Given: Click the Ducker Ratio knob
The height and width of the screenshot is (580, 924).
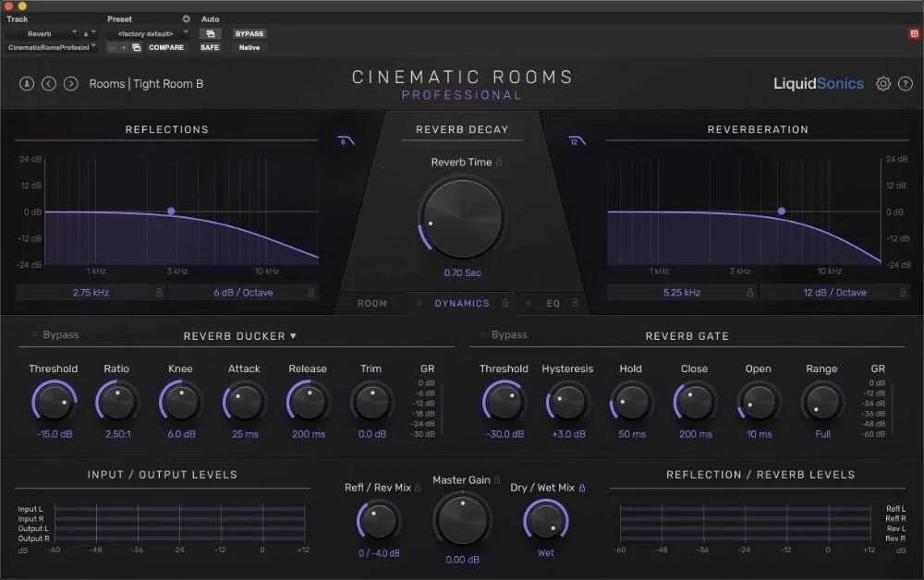Looking at the screenshot, I should [117, 402].
